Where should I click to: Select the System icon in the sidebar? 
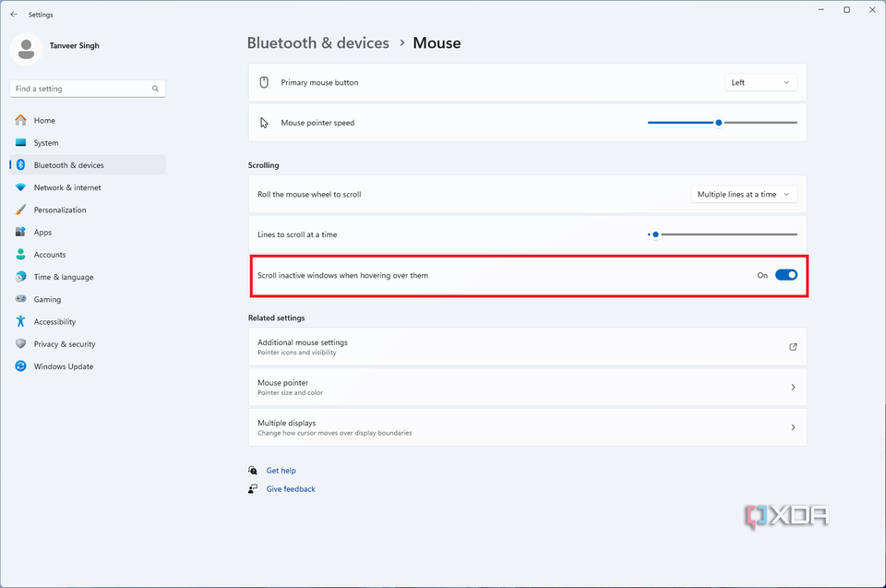45,142
